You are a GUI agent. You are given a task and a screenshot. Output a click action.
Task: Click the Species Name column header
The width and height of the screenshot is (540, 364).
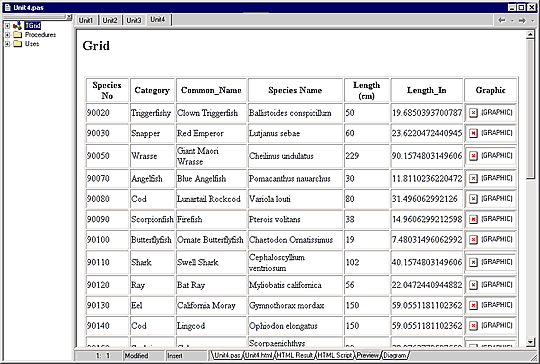[295, 90]
